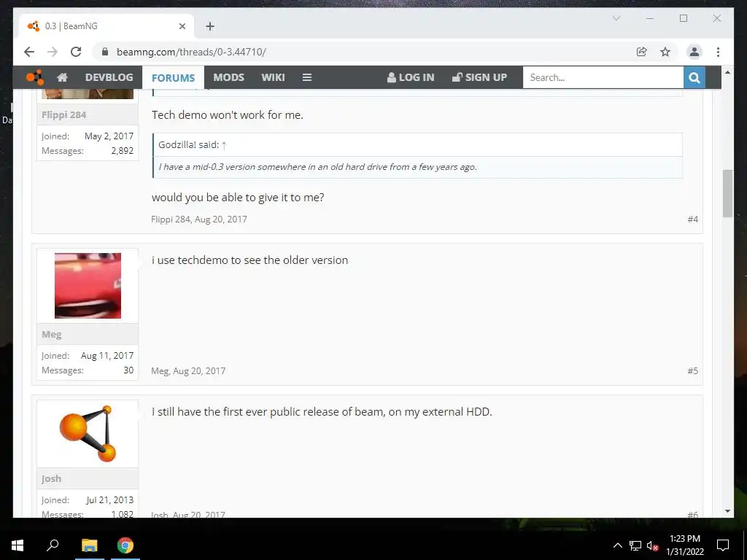Click page scrollbar thumb
The height and width of the screenshot is (560, 747).
[x=727, y=193]
